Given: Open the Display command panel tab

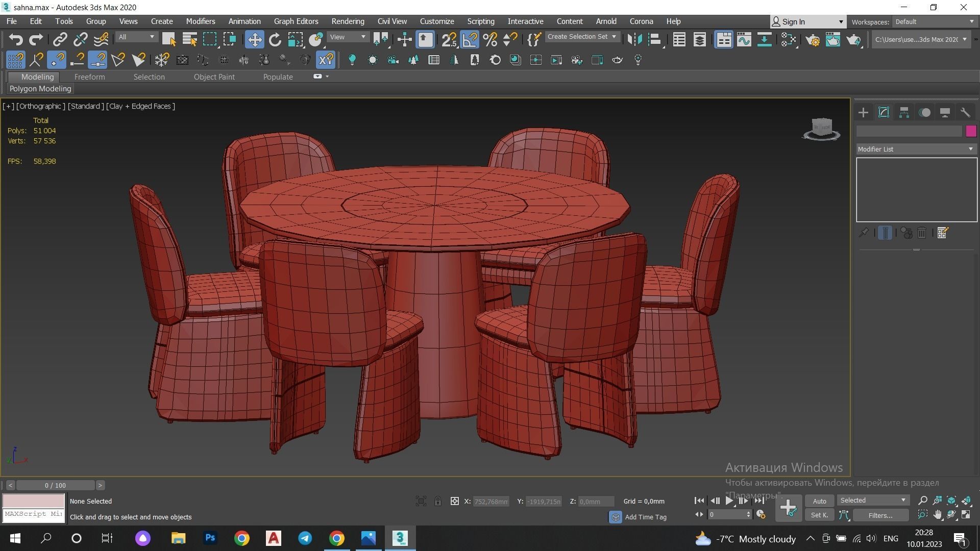Looking at the screenshot, I should pyautogui.click(x=945, y=112).
